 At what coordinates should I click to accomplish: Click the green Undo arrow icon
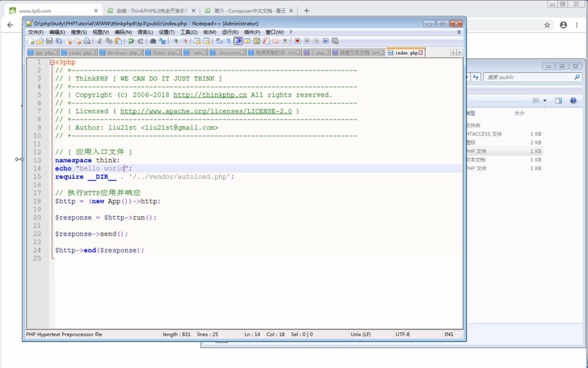[x=131, y=41]
